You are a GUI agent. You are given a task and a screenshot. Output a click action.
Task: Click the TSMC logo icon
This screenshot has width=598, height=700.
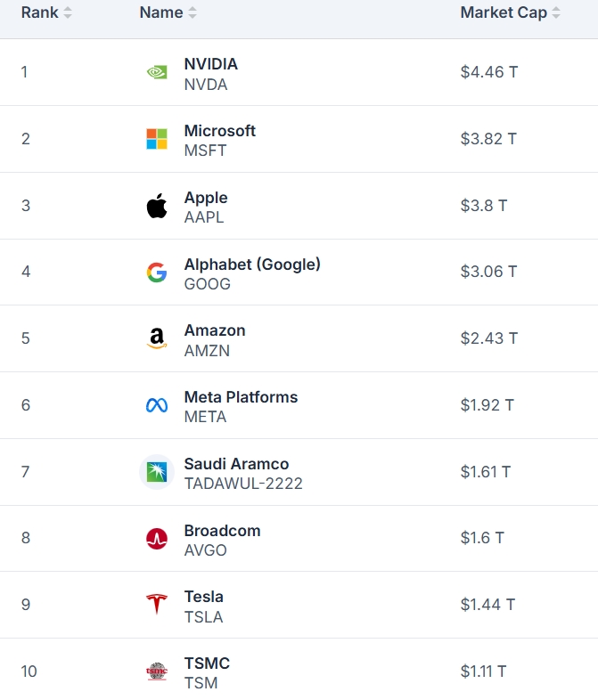tap(157, 672)
